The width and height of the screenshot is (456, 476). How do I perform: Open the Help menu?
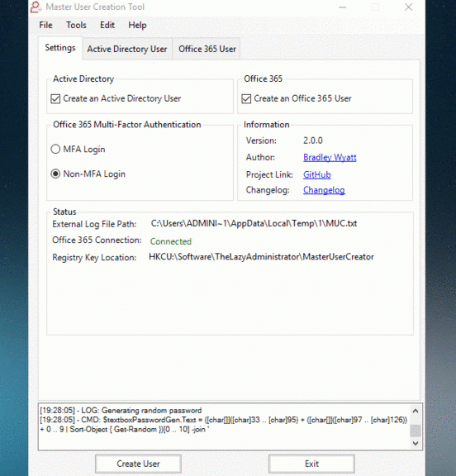point(137,25)
